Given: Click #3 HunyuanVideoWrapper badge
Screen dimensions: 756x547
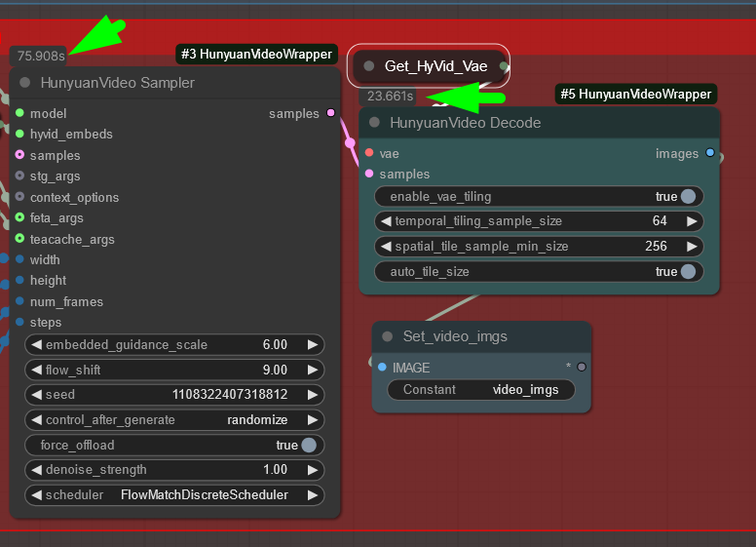Looking at the screenshot, I should pyautogui.click(x=256, y=54).
